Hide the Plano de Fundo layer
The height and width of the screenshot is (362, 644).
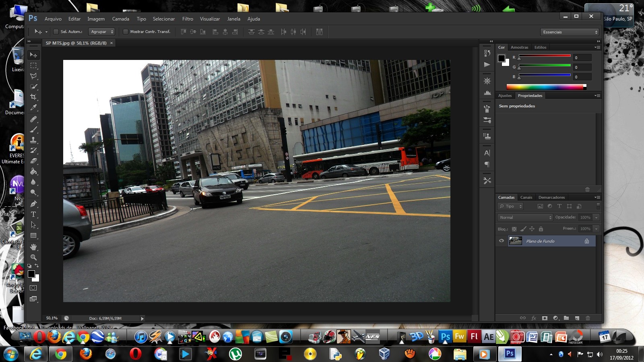click(x=502, y=241)
